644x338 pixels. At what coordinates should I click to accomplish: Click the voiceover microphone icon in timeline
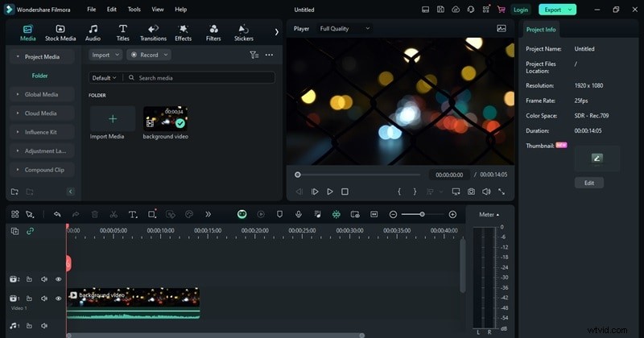coord(298,214)
